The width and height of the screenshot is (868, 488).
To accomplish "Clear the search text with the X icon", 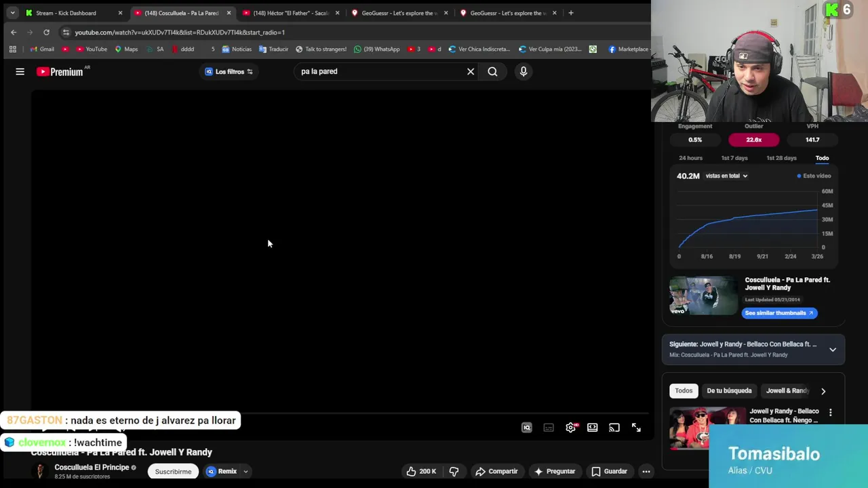I will [x=471, y=71].
